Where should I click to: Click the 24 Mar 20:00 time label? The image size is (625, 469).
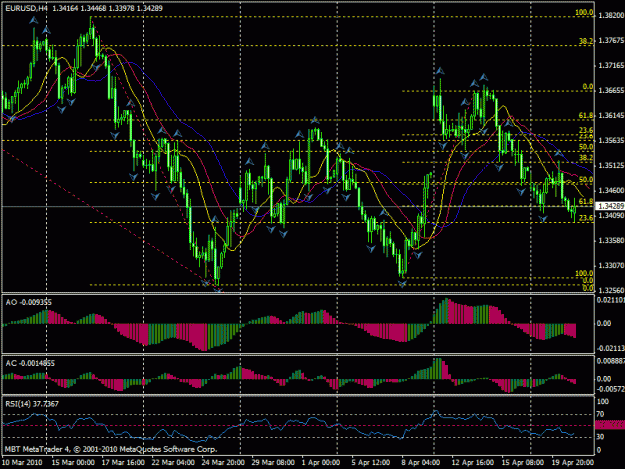pos(223,463)
